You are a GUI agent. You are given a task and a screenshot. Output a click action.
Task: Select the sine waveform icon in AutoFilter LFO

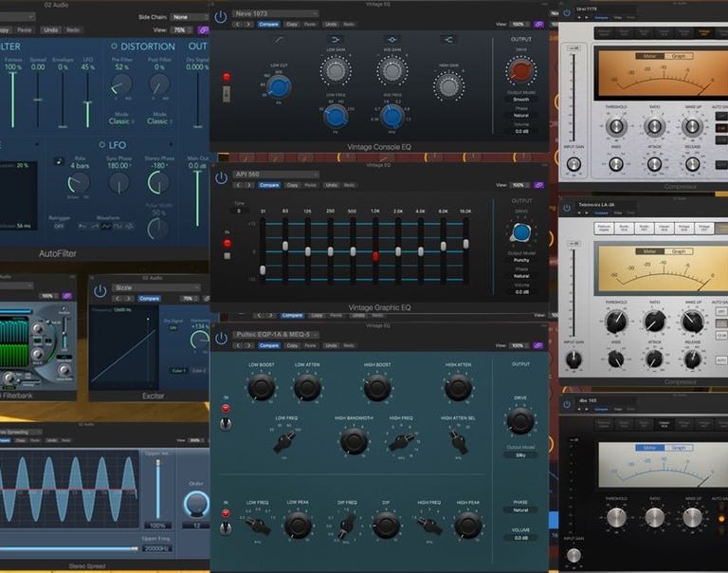pyautogui.click(x=106, y=226)
